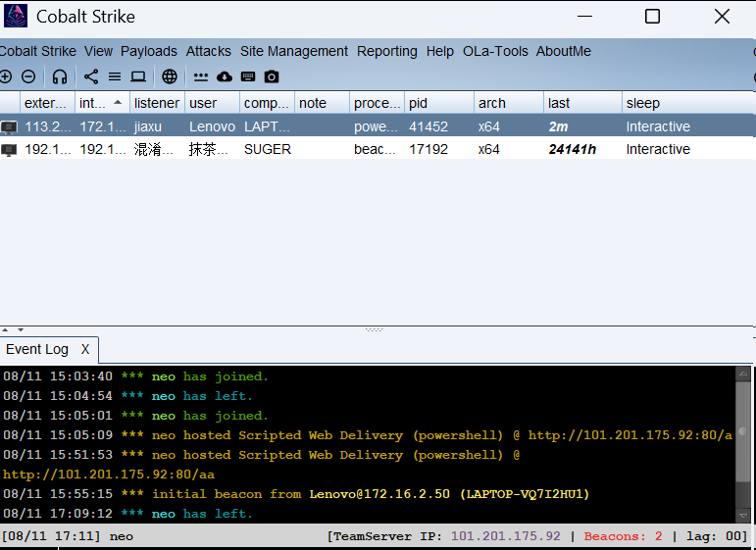756x550 pixels.
Task: Show the targets view laptop icon
Action: coord(138,76)
